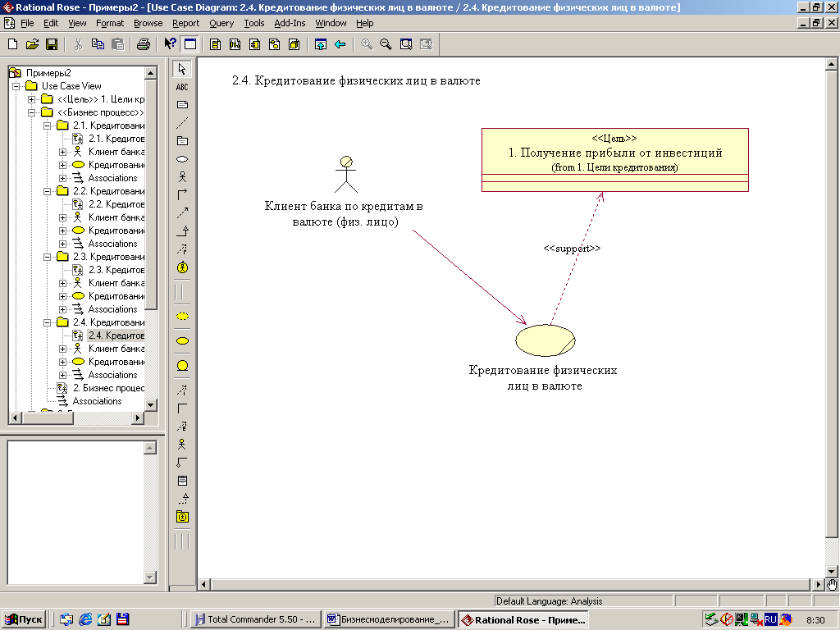Image resolution: width=840 pixels, height=630 pixels.
Task: Browse class diagram toolbar icon
Action: click(x=216, y=44)
